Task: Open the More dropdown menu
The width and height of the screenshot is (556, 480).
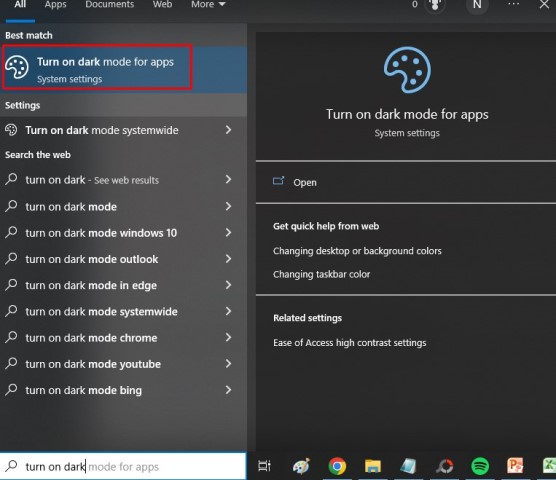Action: 208,5
